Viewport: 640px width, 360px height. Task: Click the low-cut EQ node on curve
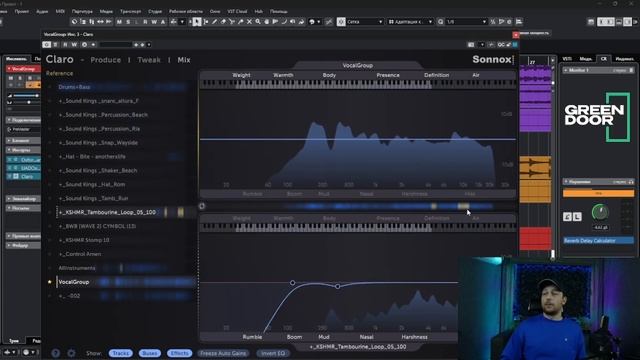click(x=292, y=282)
